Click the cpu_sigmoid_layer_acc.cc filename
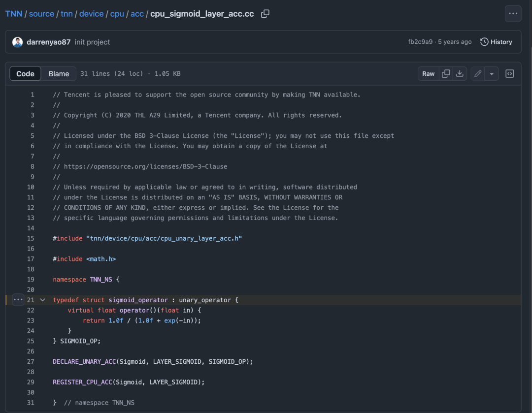 tap(202, 14)
